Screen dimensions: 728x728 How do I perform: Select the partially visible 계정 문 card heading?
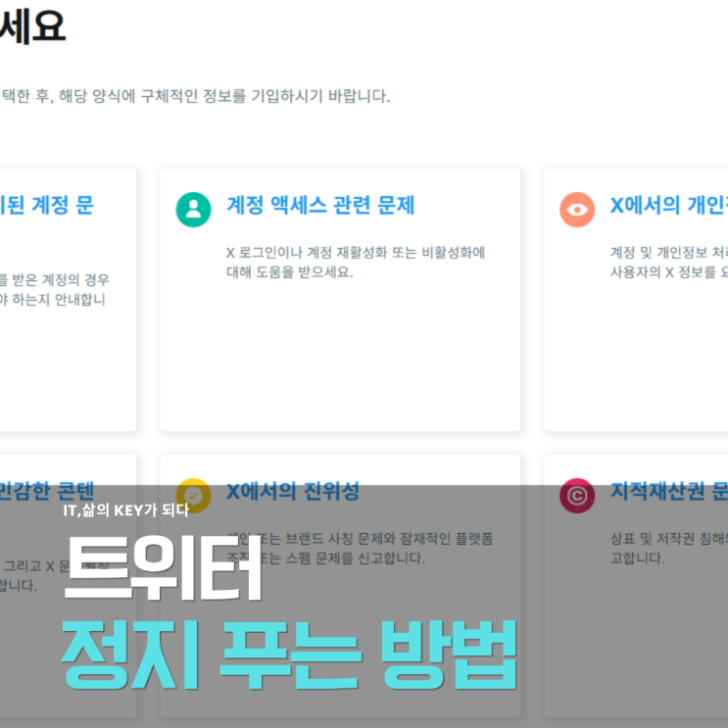point(46,205)
